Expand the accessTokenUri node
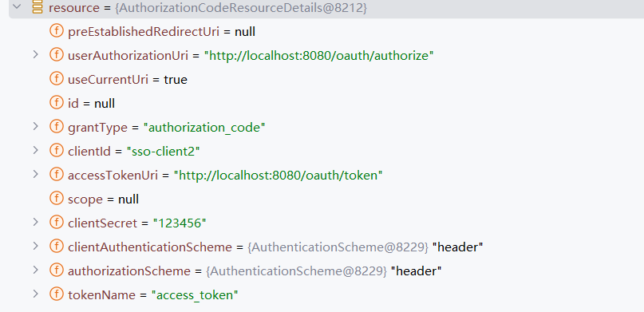 35,174
